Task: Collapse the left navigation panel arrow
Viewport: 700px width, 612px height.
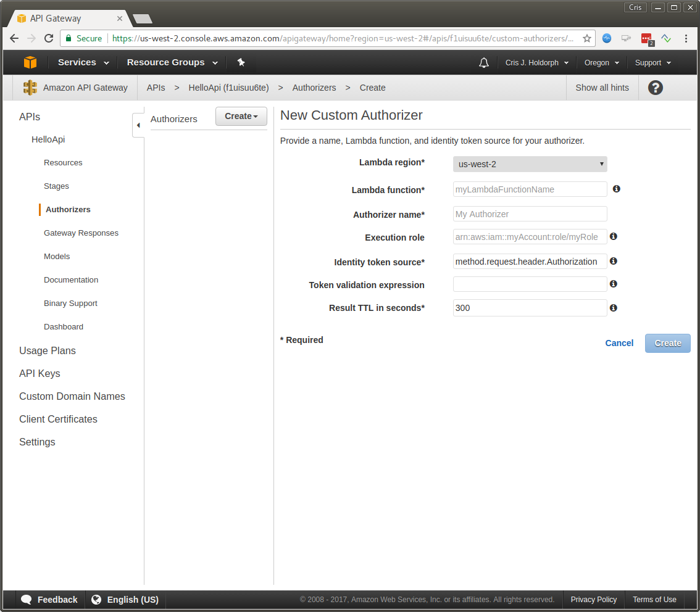Action: [138, 125]
